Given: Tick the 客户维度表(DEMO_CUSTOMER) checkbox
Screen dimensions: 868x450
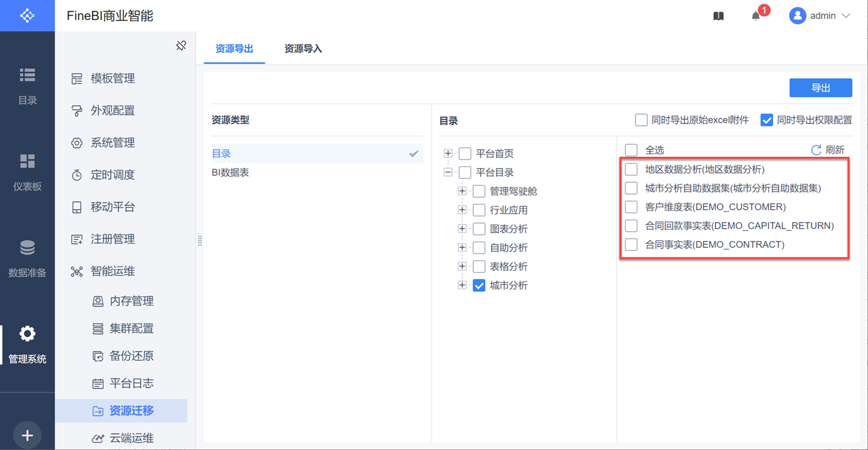Looking at the screenshot, I should (631, 206).
